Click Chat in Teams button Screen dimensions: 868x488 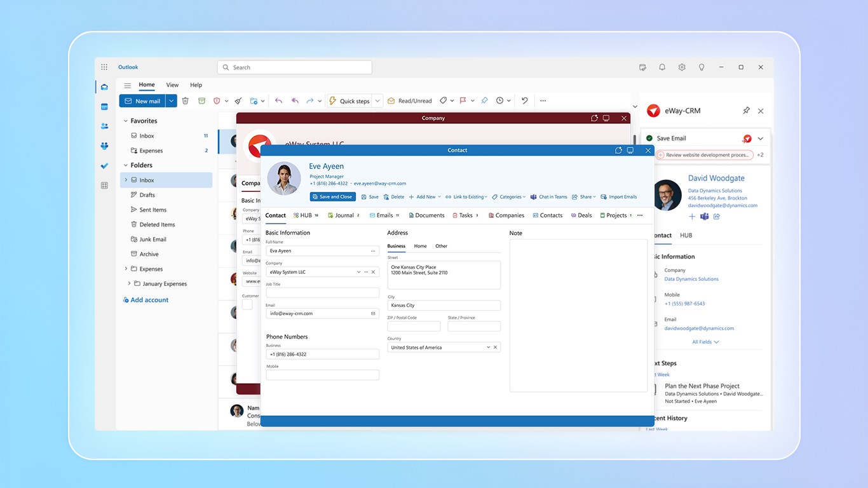click(549, 197)
